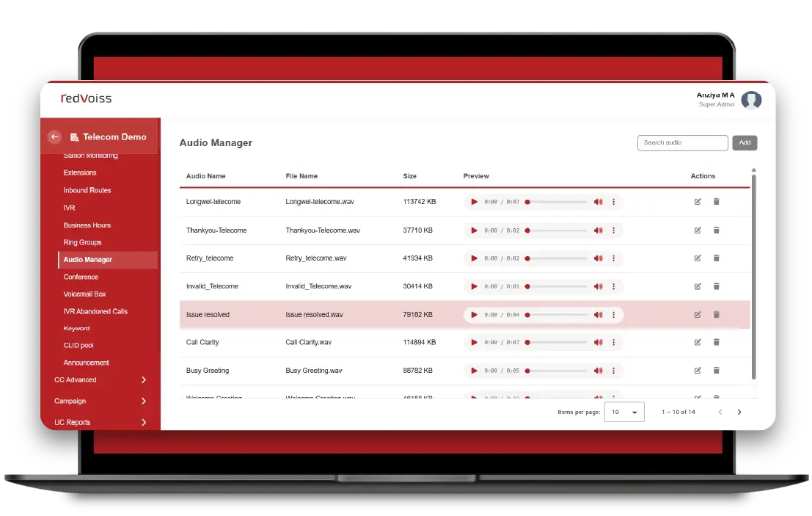Seek the Longwel-telecome playback slider

[x=557, y=202]
